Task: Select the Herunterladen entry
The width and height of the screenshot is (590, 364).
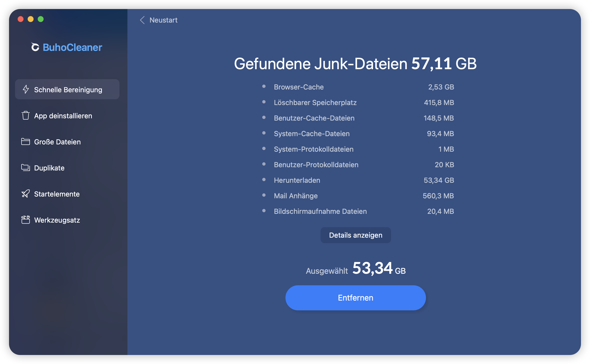Action: click(x=358, y=180)
